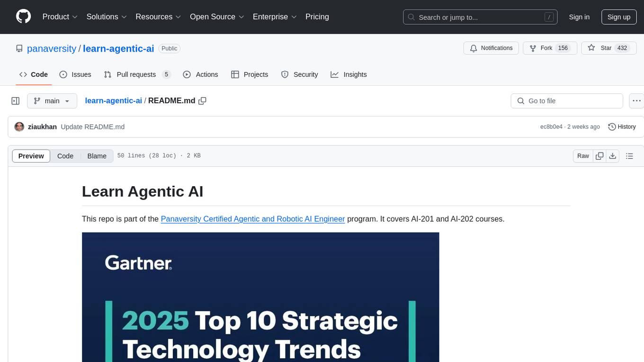Open Panaversity Certified Agentic and Robotic AI Engineer link

(253, 219)
